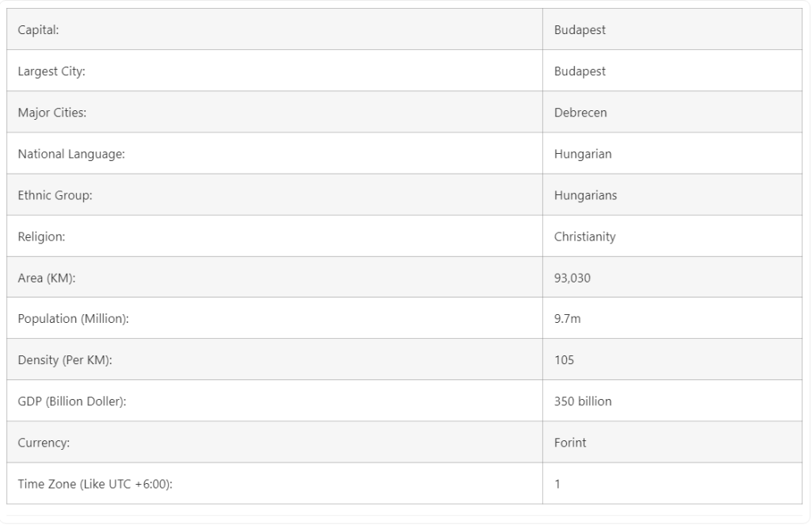Image resolution: width=812 pixels, height=526 pixels.
Task: Click the Time Zone row label
Action: coord(95,484)
